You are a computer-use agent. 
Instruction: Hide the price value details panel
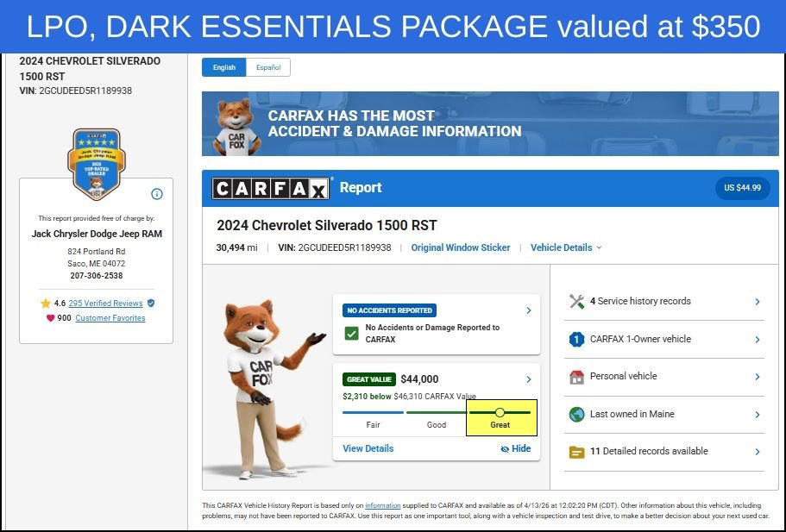click(x=516, y=449)
